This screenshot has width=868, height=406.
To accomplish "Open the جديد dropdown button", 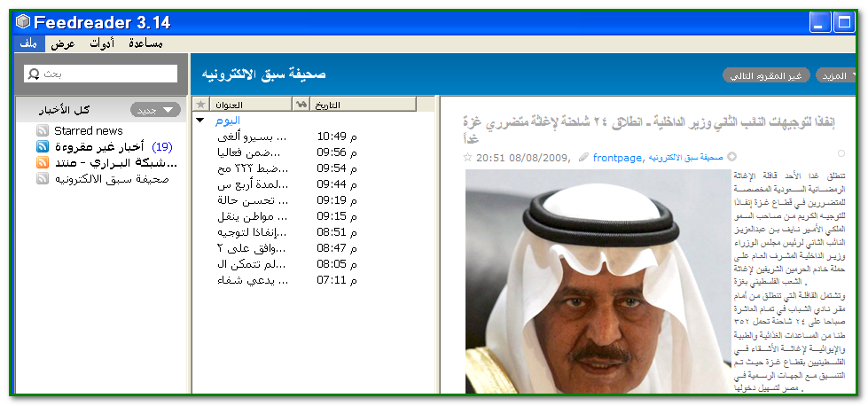I will coord(155,110).
